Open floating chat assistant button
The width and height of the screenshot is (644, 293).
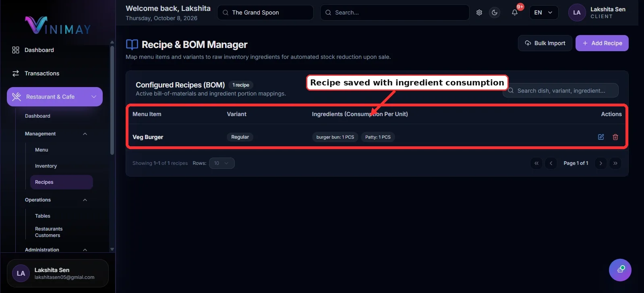620,270
